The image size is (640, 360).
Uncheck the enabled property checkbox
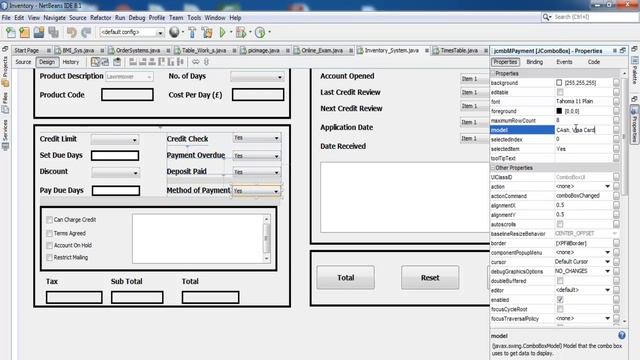coord(560,300)
